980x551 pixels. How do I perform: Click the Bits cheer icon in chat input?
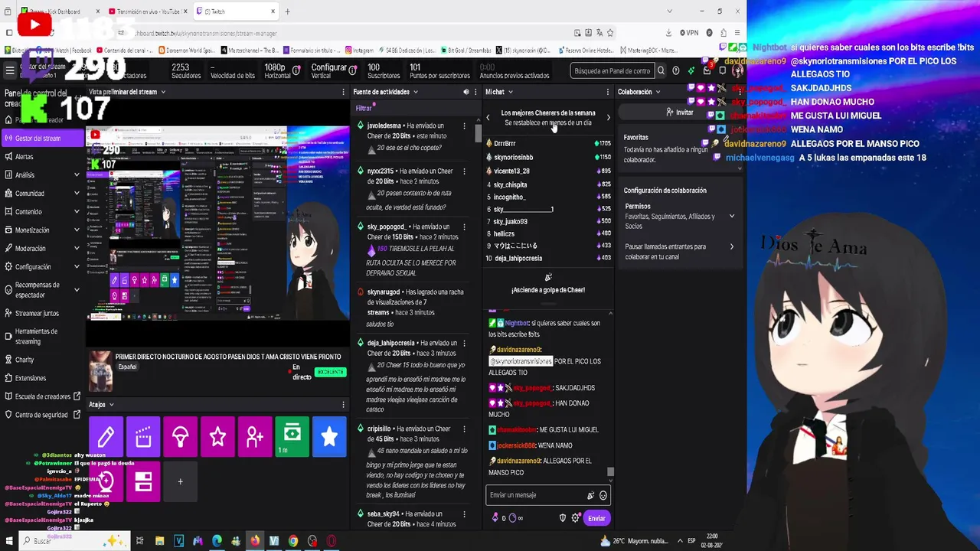[x=590, y=495]
